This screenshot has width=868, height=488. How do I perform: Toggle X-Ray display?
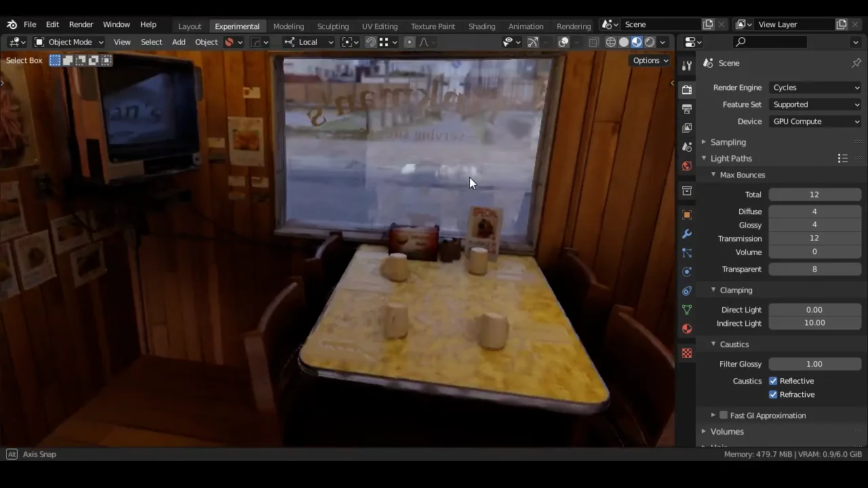pos(593,42)
